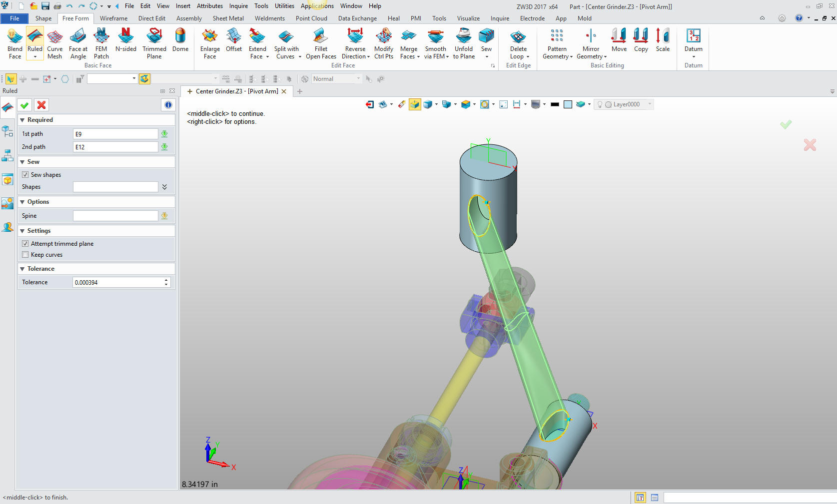Collapse the Options section
The image size is (837, 504).
click(x=22, y=202)
